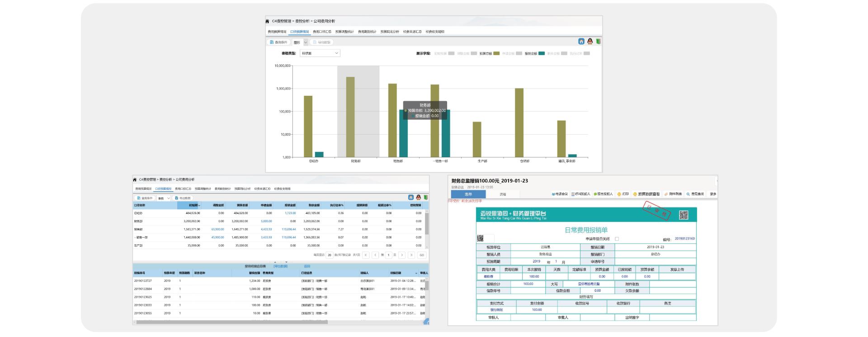The height and width of the screenshot is (337, 868).
Task: Click the QQ penguin icon in chart panel
Action: 590,42
